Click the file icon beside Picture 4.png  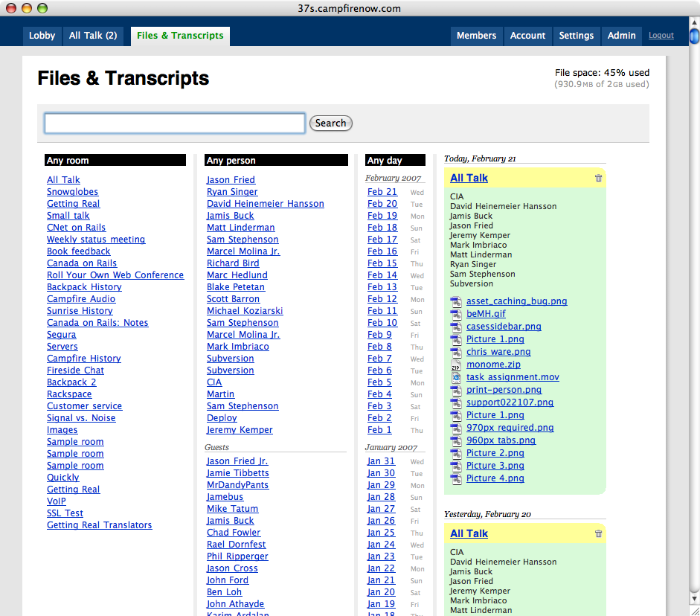click(456, 478)
